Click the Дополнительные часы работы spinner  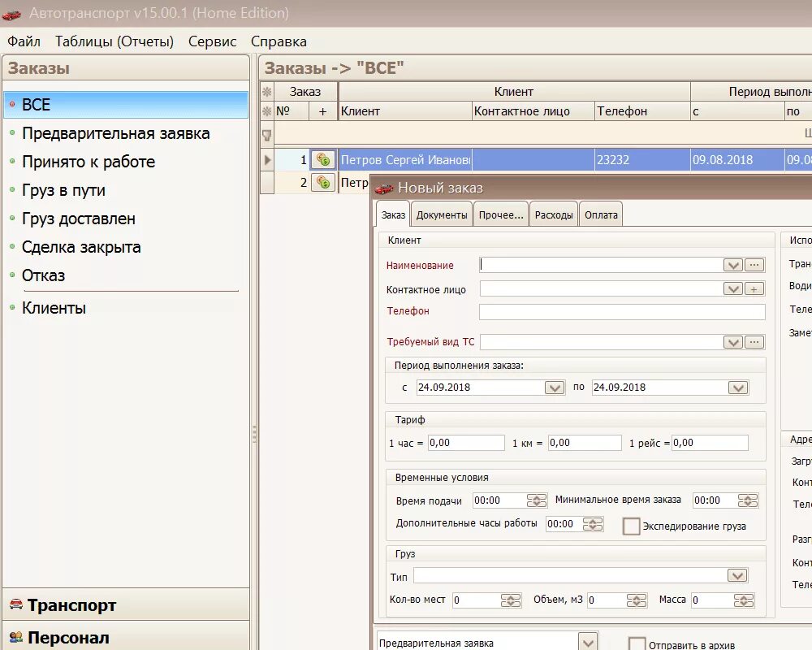(x=593, y=524)
